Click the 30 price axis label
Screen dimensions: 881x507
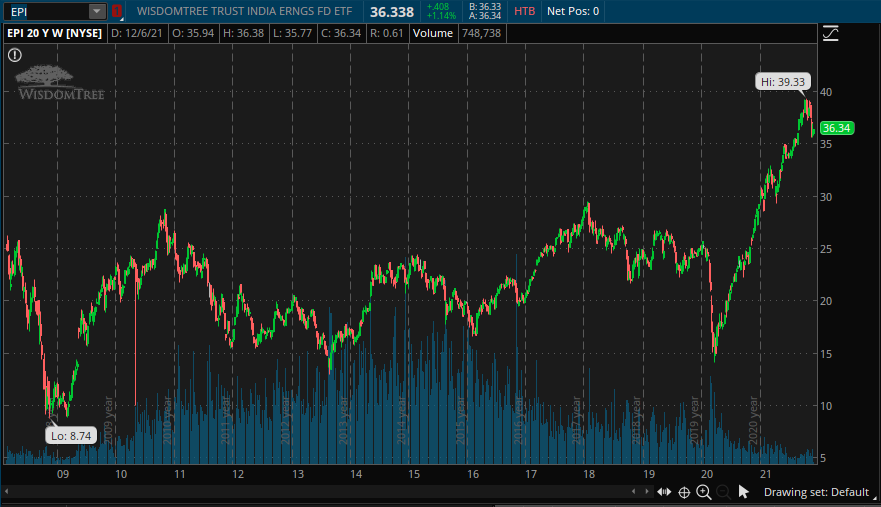coord(825,197)
